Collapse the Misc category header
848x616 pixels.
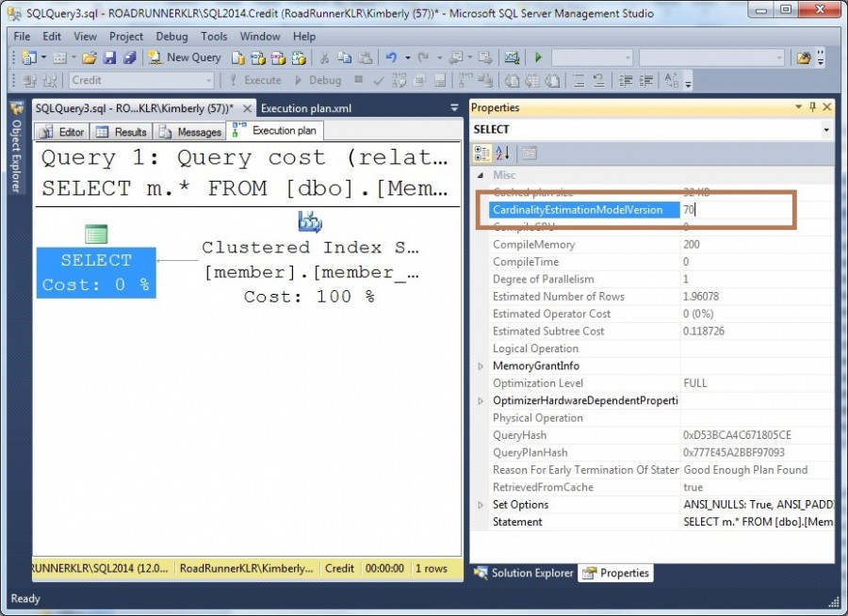[x=480, y=174]
